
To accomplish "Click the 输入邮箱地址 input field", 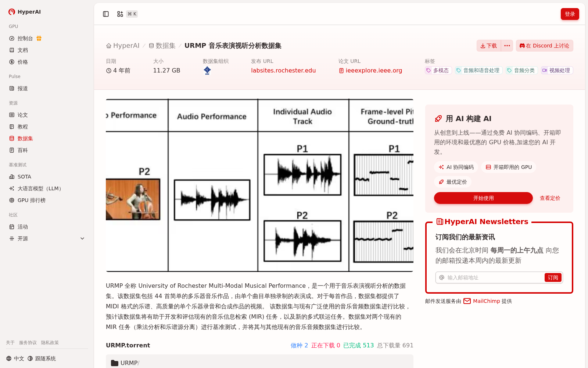I will (494, 277).
